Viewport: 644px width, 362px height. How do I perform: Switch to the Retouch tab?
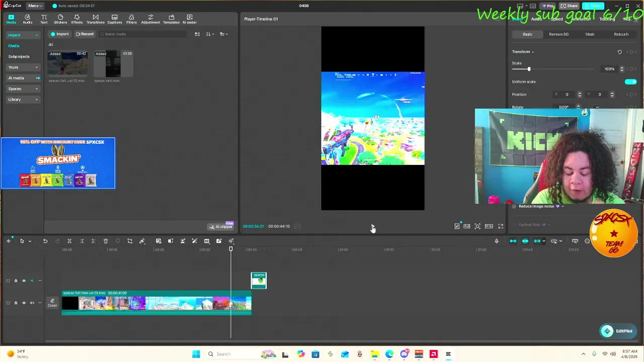click(x=621, y=34)
